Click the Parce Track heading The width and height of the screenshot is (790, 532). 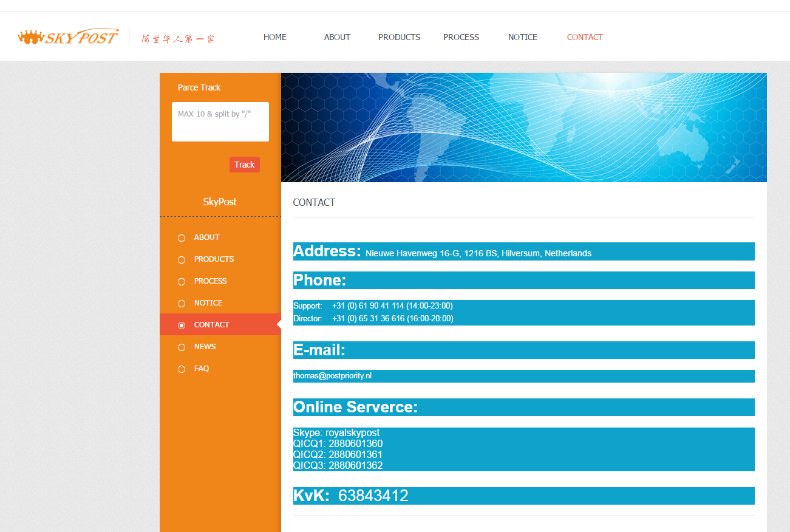click(199, 87)
